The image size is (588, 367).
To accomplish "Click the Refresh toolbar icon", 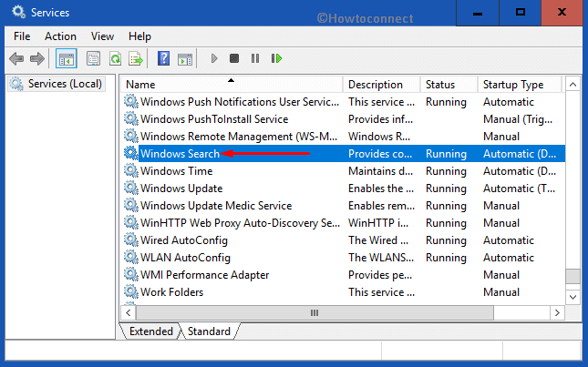I will pyautogui.click(x=115, y=59).
